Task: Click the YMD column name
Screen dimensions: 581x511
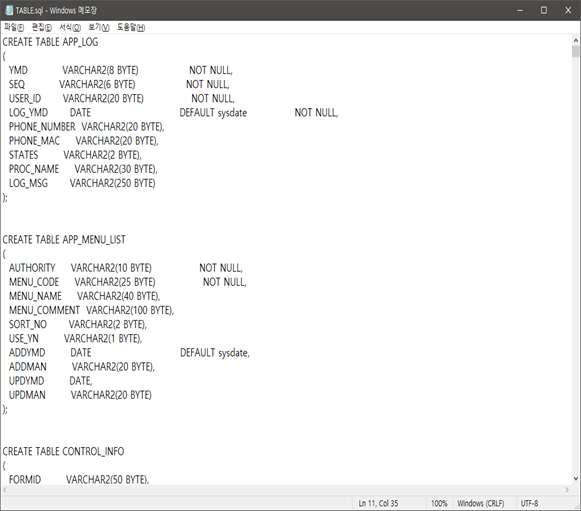Action: (18, 70)
